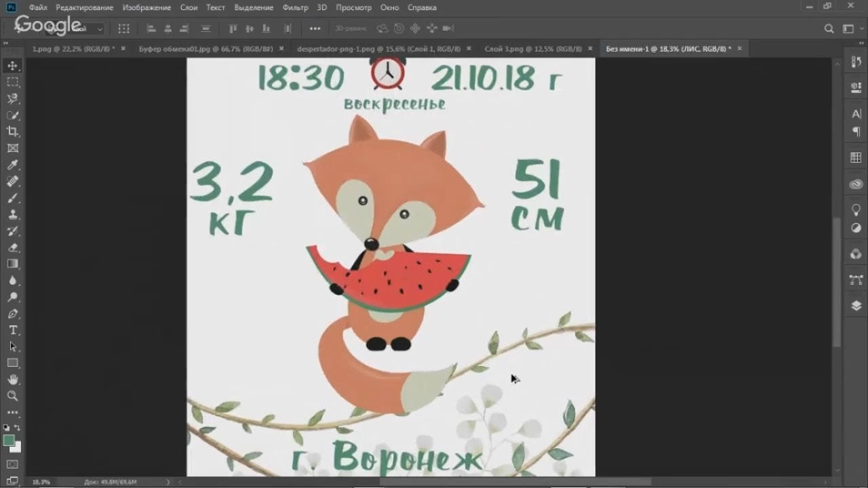Select the Crop tool
This screenshot has width=868, height=488.
13,131
